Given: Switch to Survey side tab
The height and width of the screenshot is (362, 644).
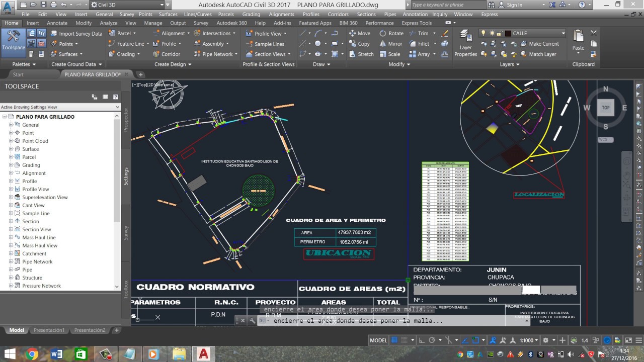Looking at the screenshot, I should pos(126,233).
